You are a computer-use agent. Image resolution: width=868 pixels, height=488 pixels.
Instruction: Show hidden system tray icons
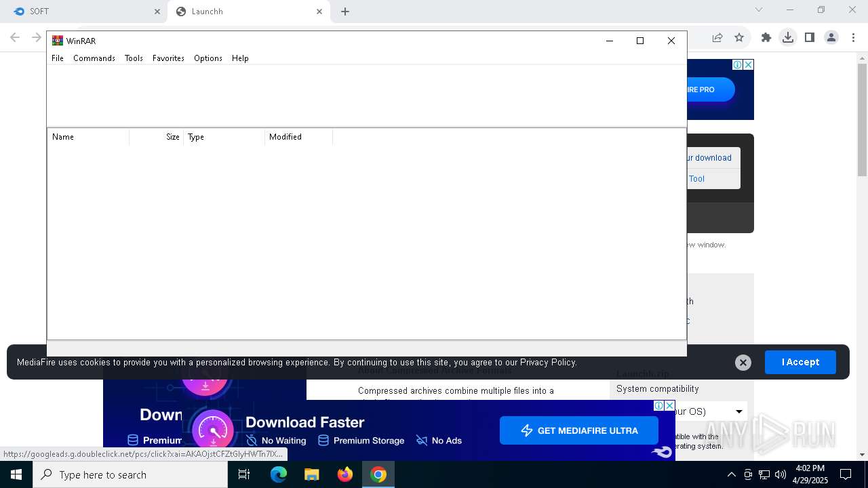click(731, 474)
